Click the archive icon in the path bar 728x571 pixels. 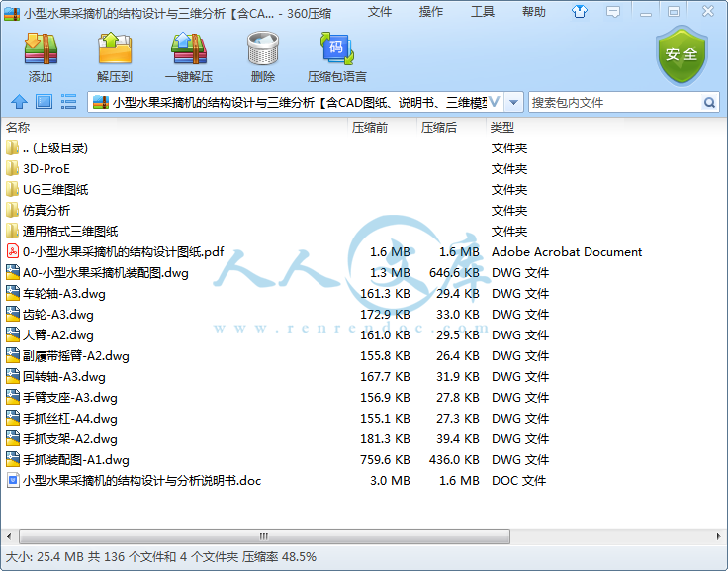pos(101,102)
